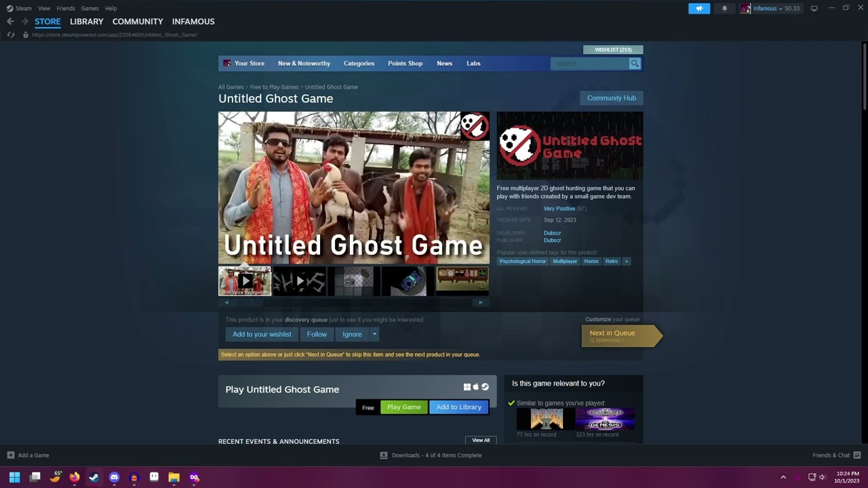Expand the Ignore options dropdown arrow
Viewport: 868px width, 488px height.
click(374, 334)
